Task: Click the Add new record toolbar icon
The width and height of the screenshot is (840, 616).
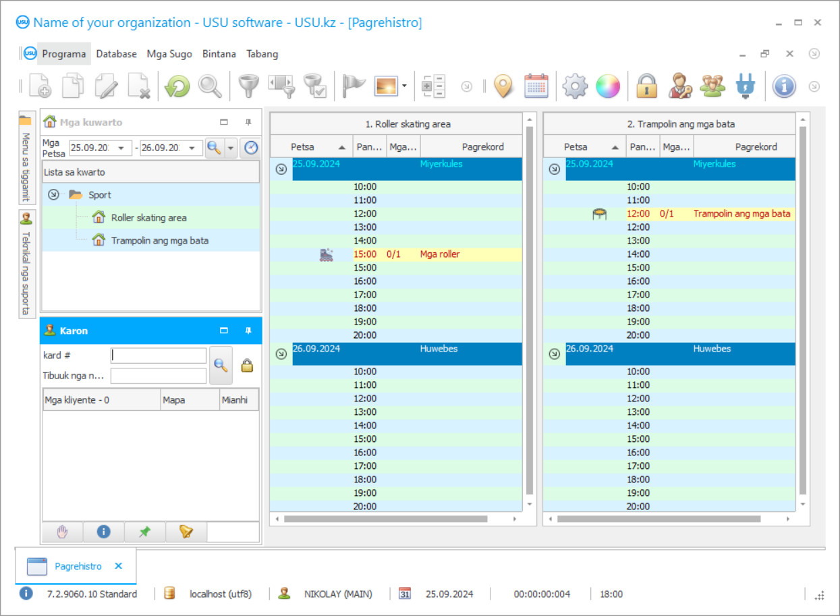Action: point(40,86)
